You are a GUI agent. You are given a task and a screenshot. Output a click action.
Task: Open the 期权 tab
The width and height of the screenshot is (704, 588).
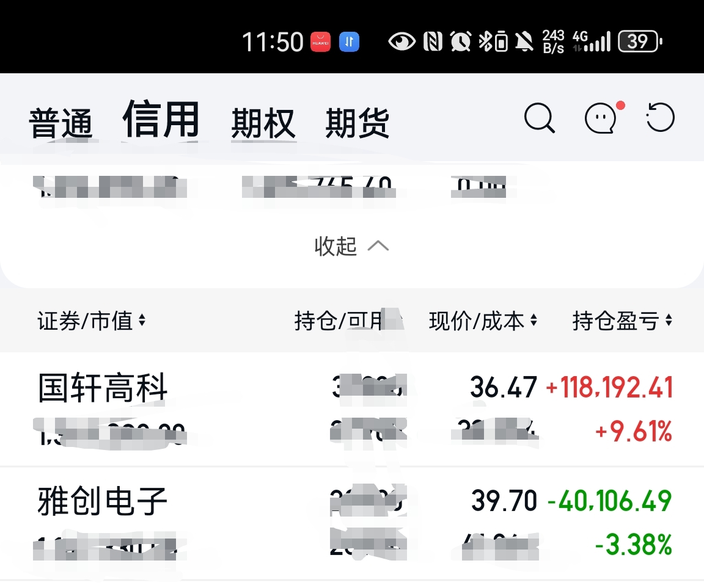coord(263,123)
